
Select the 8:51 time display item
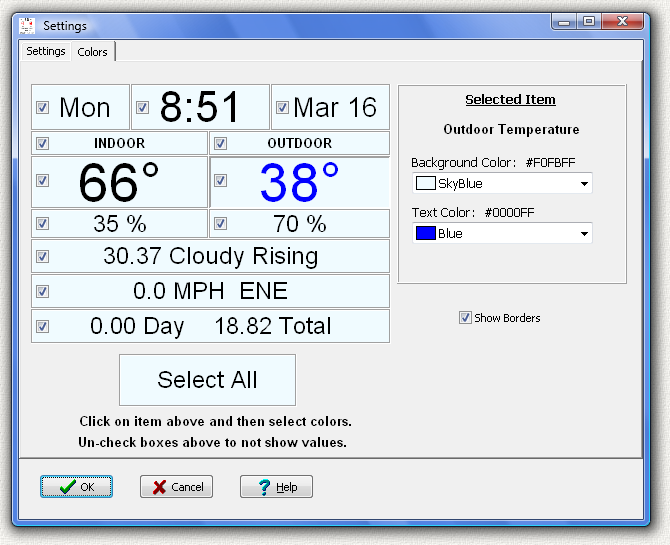pyautogui.click(x=199, y=107)
